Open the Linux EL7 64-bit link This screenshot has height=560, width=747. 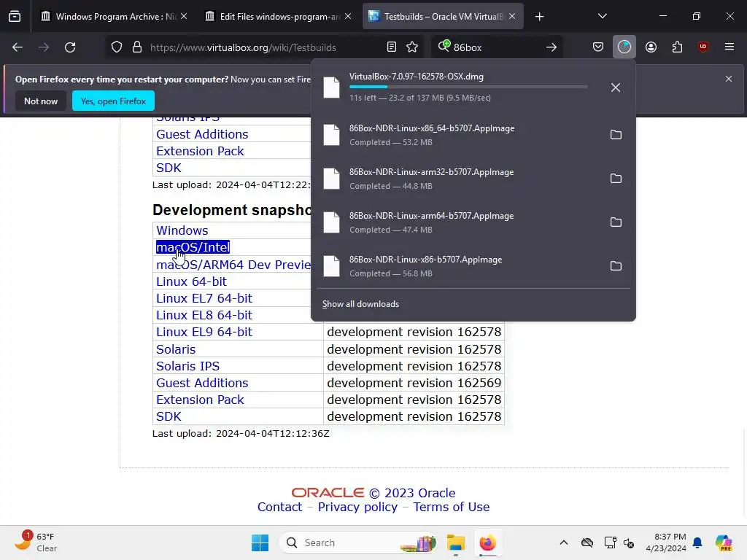(x=204, y=298)
